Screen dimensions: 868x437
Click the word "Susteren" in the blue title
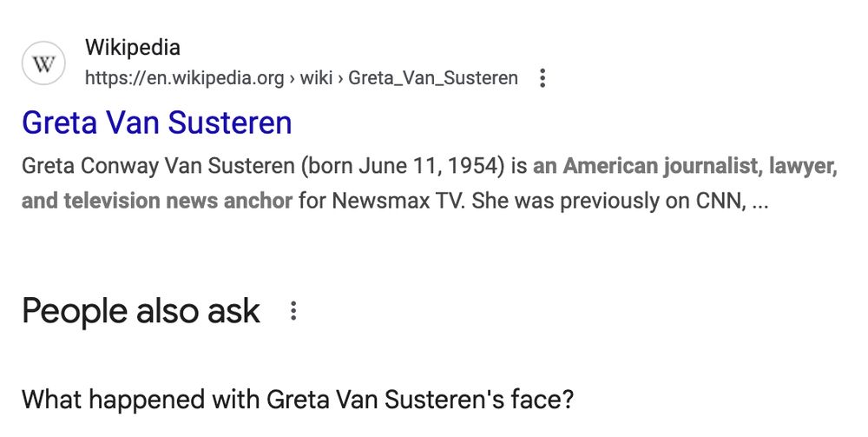[x=230, y=122]
